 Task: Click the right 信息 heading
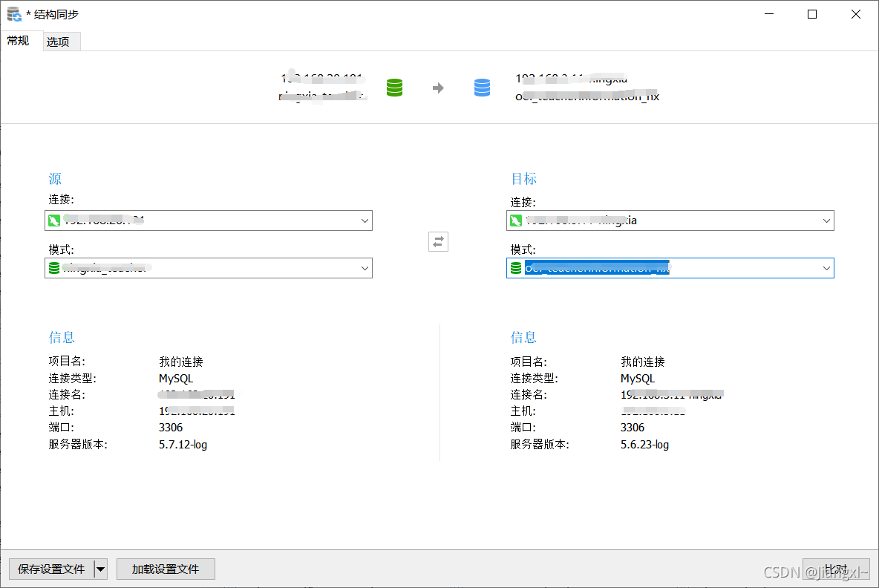click(x=523, y=338)
